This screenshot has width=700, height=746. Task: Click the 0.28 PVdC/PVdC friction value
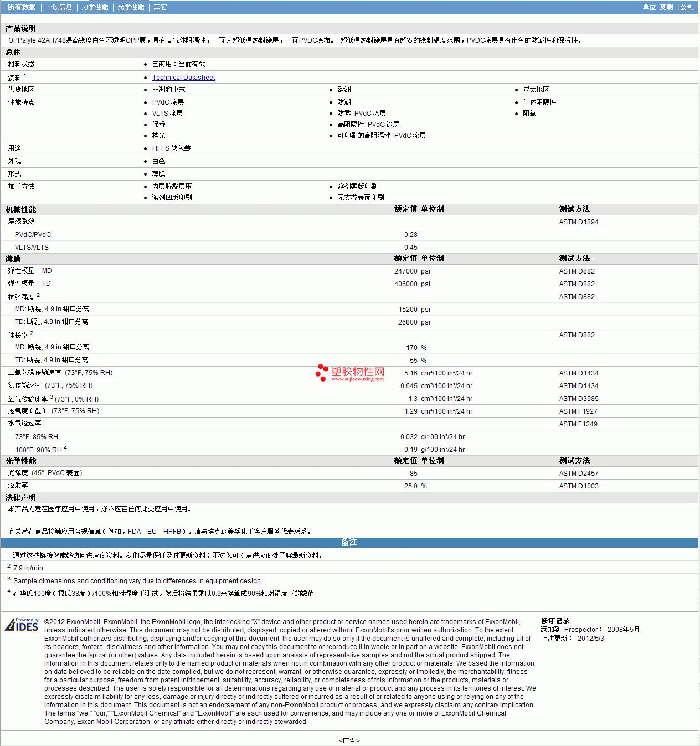coord(411,235)
